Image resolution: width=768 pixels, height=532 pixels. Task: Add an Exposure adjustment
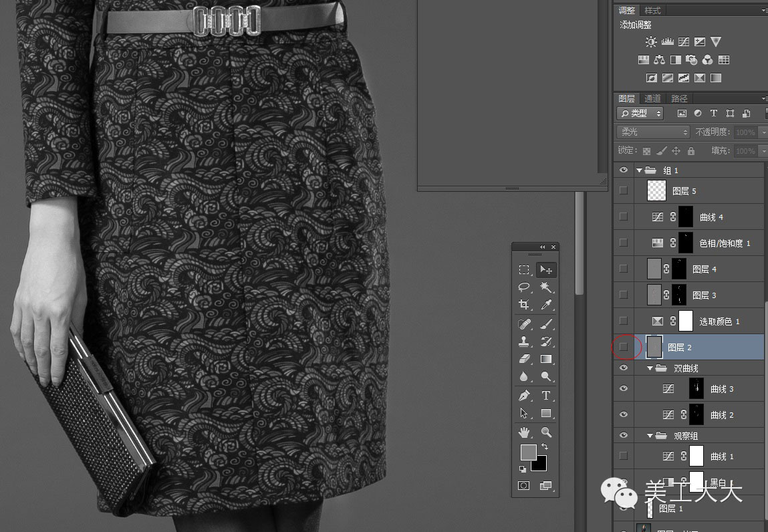pos(700,42)
